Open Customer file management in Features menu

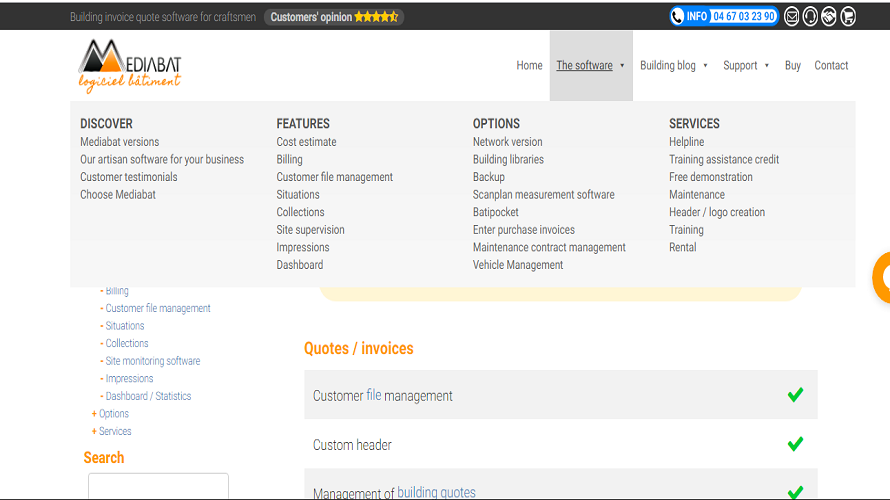(x=334, y=177)
